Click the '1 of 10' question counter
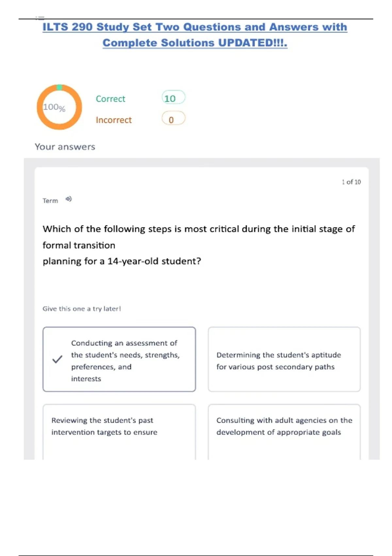This screenshot has width=392, height=556. tap(351, 182)
